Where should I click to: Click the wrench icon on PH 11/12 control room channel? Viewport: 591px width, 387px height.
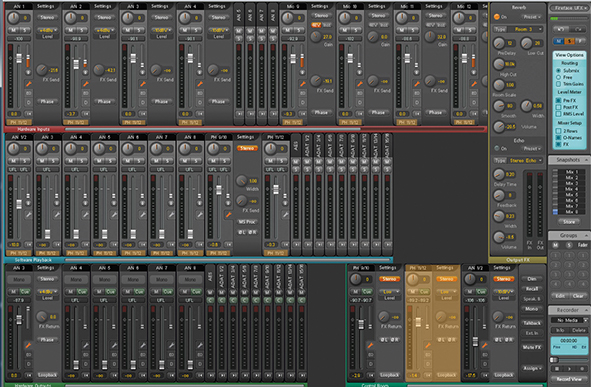[x=427, y=345]
